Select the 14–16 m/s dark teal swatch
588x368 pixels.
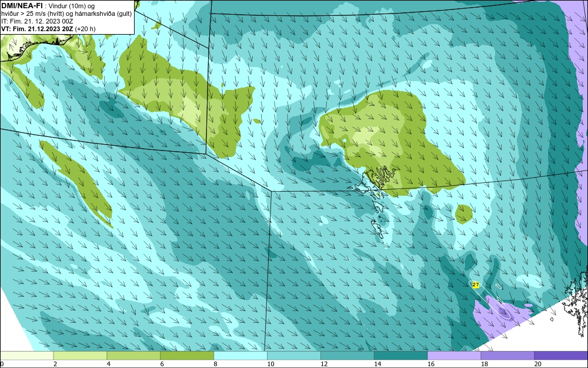pyautogui.click(x=401, y=356)
